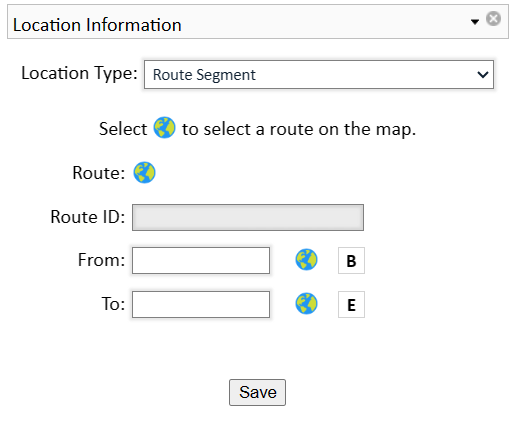The height and width of the screenshot is (424, 515).
Task: Click the 'Route:' label
Action: coord(99,173)
